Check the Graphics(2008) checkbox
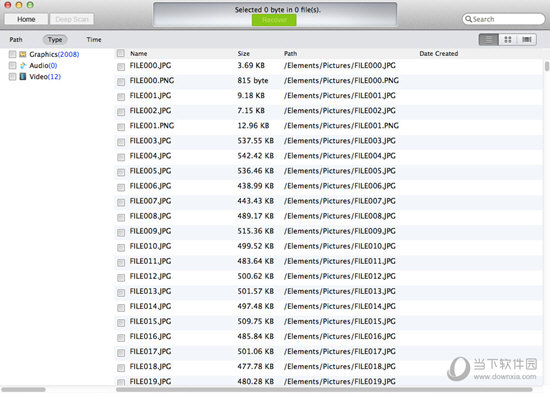 point(13,54)
